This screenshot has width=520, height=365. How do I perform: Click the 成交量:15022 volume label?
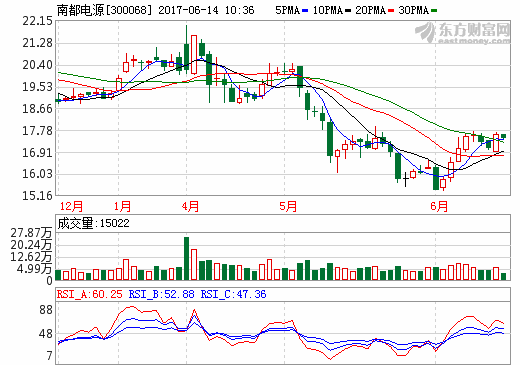[x=93, y=223]
